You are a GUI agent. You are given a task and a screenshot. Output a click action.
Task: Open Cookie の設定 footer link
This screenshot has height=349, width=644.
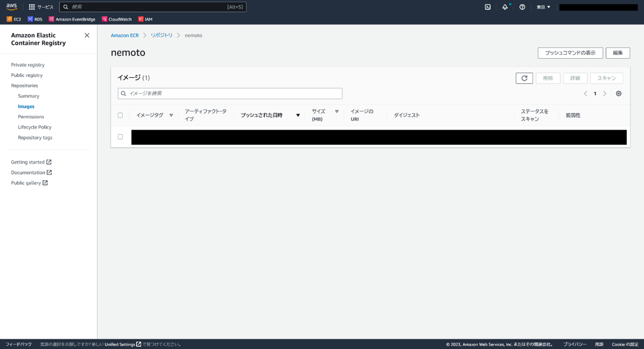pyautogui.click(x=625, y=344)
